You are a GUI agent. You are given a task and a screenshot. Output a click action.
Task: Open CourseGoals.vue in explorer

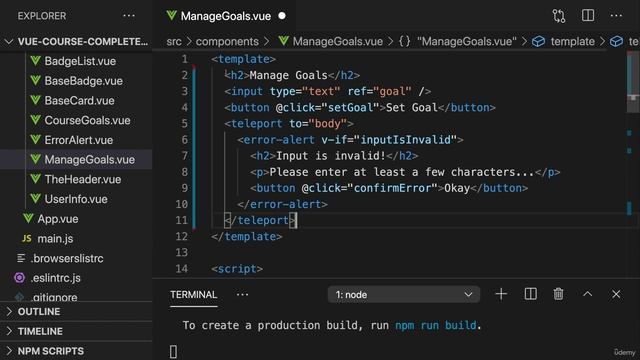87,120
